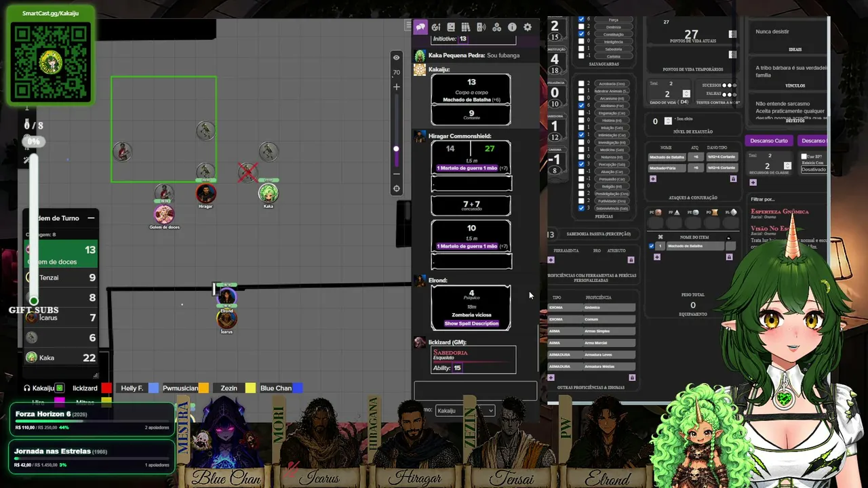The height and width of the screenshot is (488, 868).
Task: Add a tool proficiency with plus icon
Action: point(551,260)
